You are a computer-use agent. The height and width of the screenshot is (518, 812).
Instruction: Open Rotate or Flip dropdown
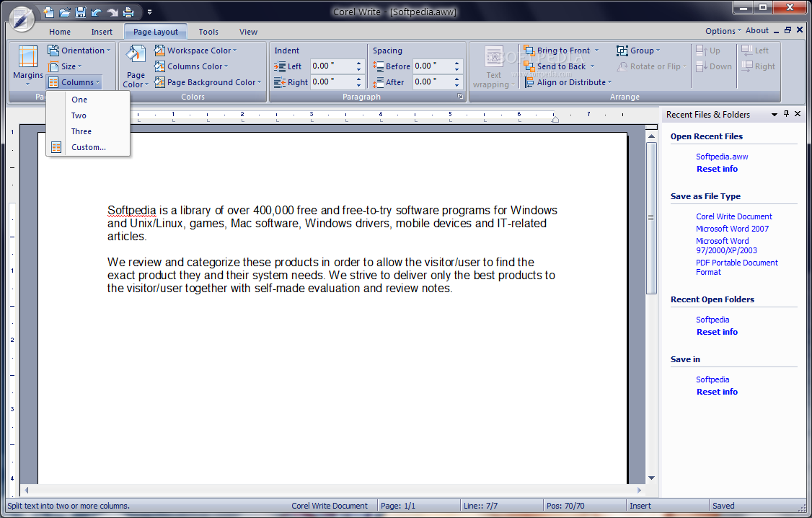click(x=651, y=66)
